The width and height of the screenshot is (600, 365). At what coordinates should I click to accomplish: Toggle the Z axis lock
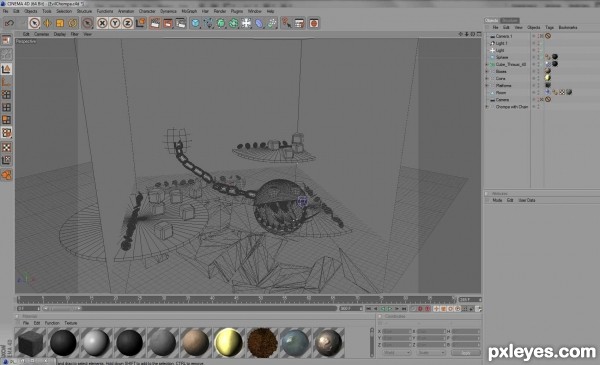coord(127,23)
